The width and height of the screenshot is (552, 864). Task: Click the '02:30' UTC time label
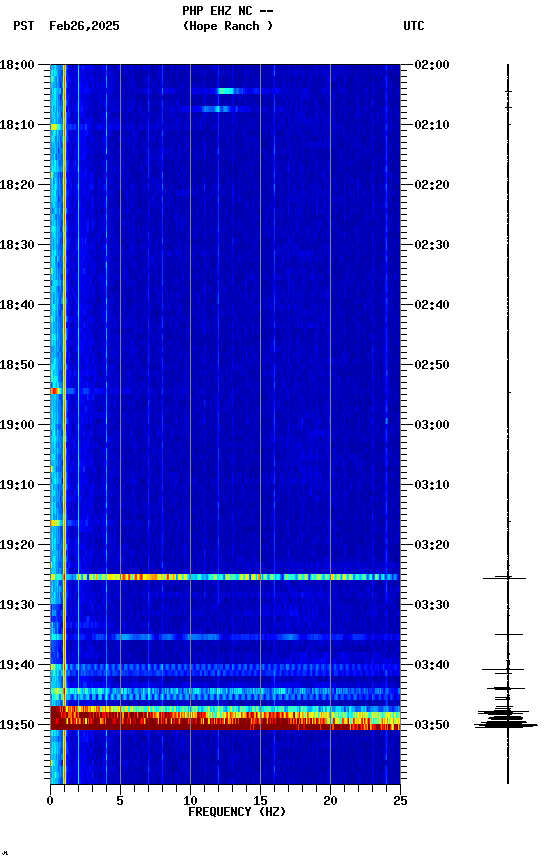432,245
